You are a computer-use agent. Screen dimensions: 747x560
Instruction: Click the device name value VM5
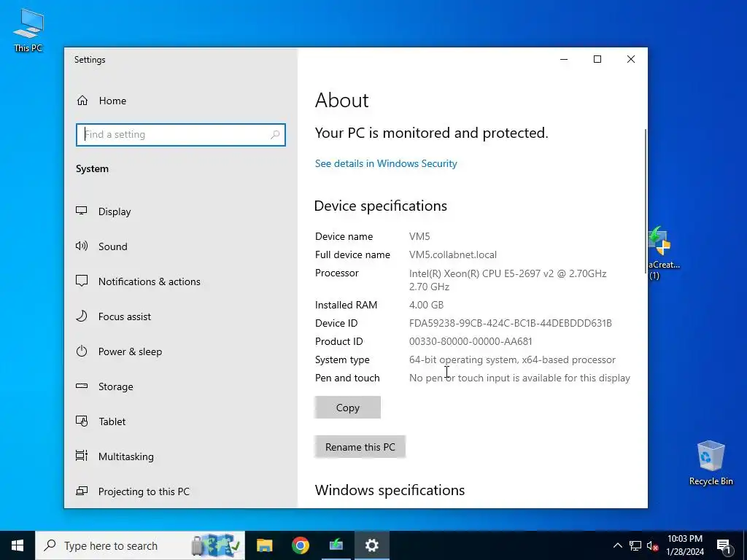point(419,236)
